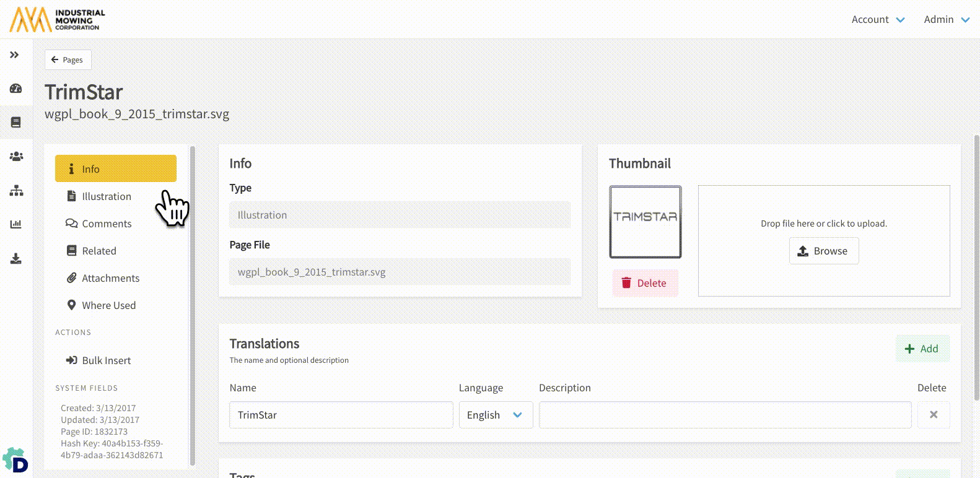Delete the TrimStar thumbnail image
This screenshot has width=980, height=478.
tap(644, 283)
